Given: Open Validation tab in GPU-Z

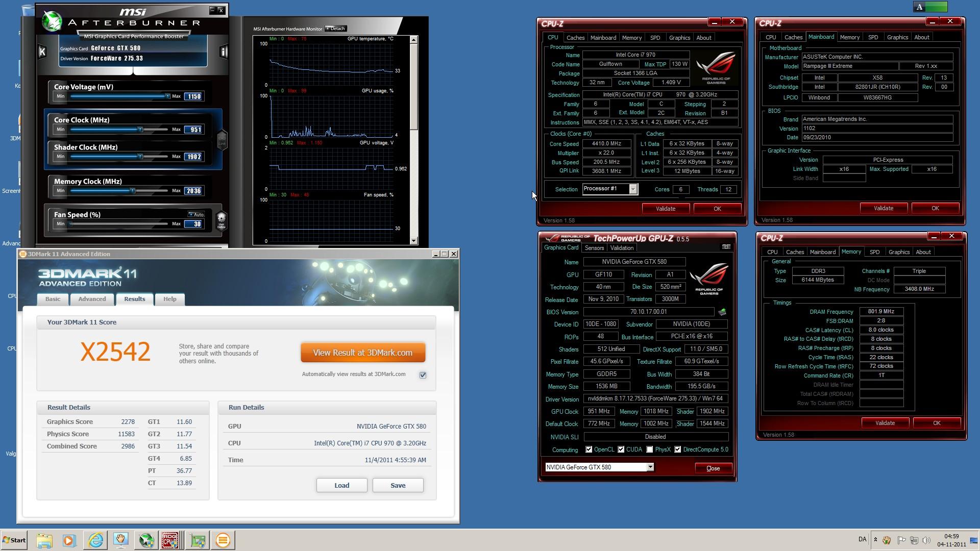Looking at the screenshot, I should (622, 248).
